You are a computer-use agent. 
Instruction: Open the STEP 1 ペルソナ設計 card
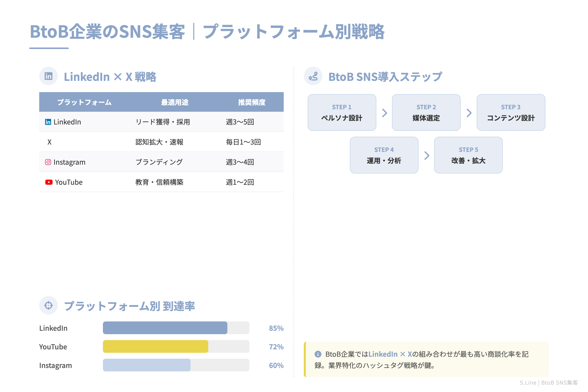(342, 112)
